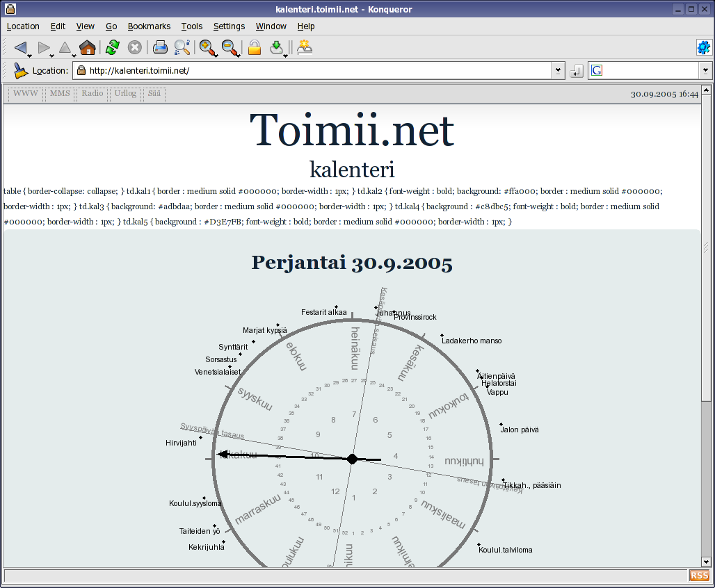Viewport: 715px width, 588px height.
Task: Reload the page with the green arrows icon
Action: 112,47
